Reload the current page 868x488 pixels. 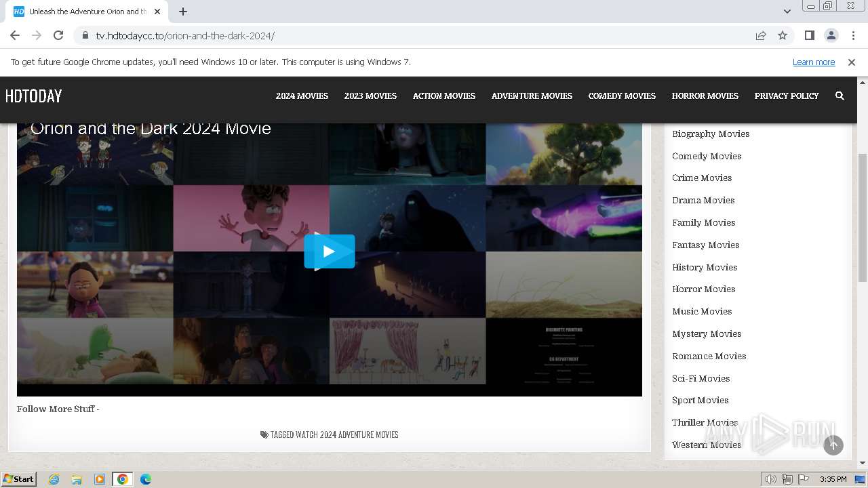(58, 35)
